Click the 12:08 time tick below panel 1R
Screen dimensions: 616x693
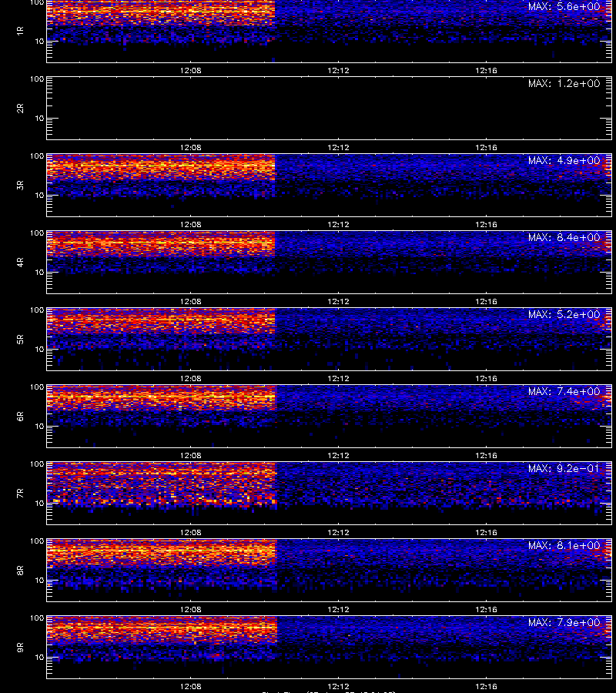(190, 70)
